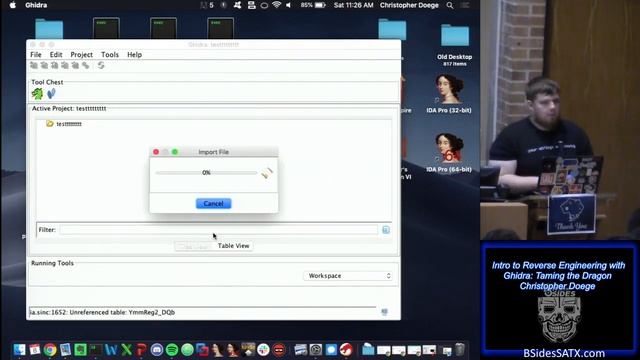
Task: Close the Import File dialog with red button
Action: tap(156, 152)
